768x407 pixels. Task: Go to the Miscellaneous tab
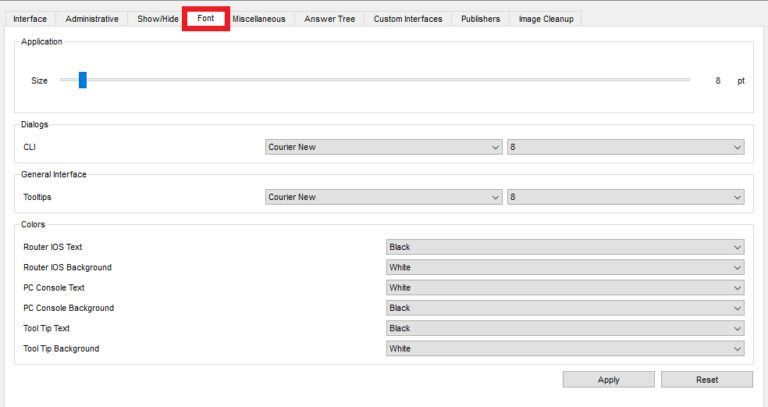(x=259, y=19)
